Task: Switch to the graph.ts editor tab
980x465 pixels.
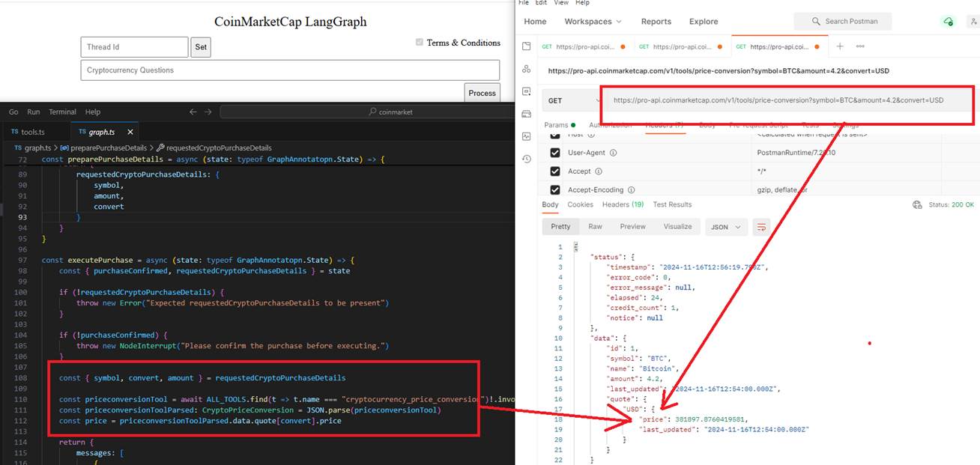Action: [103, 132]
